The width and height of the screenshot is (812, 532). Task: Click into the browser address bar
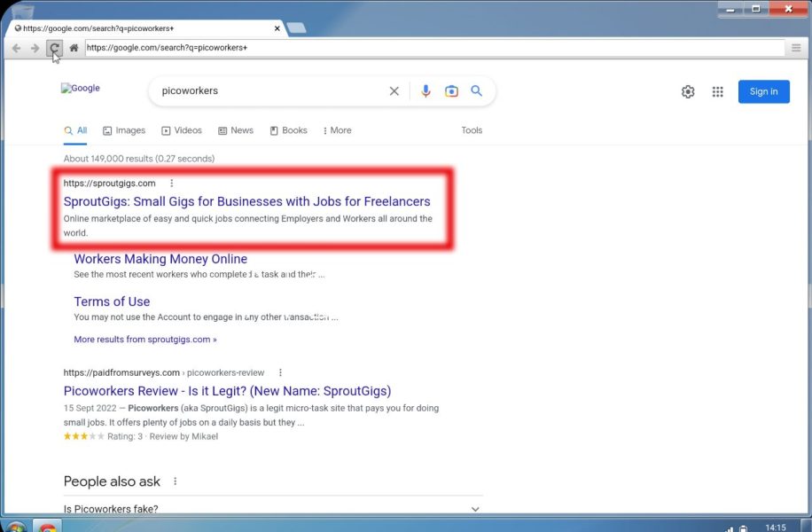(435, 48)
